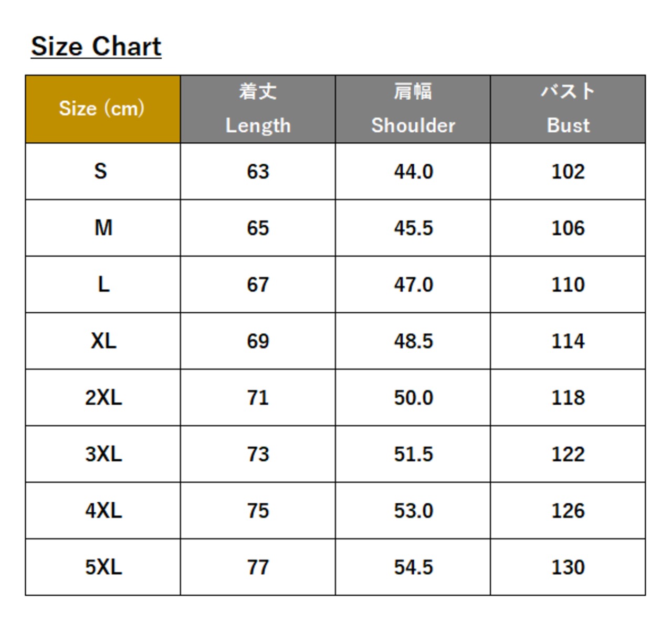Click the gold Size (cm) header cell
This screenshot has height=623, width=672.
[102, 109]
